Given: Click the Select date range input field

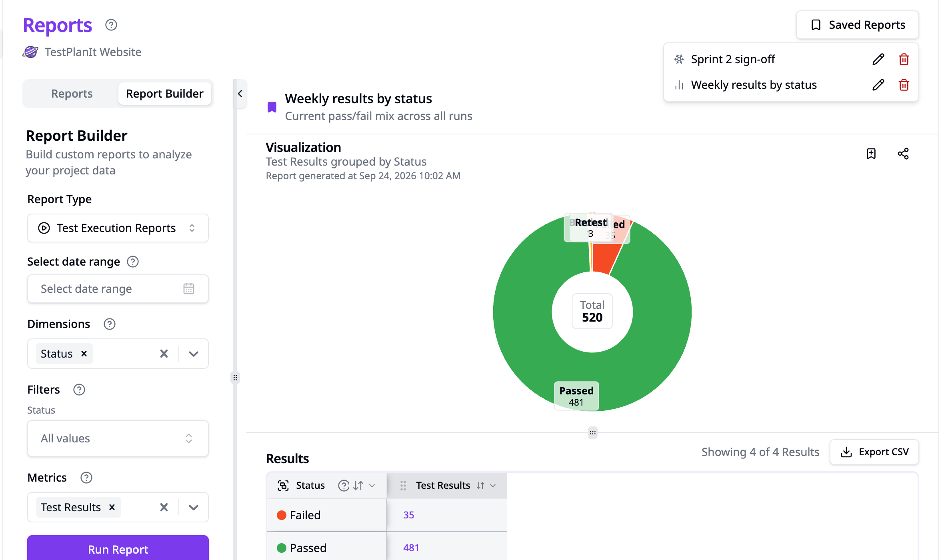Looking at the screenshot, I should coord(118,289).
